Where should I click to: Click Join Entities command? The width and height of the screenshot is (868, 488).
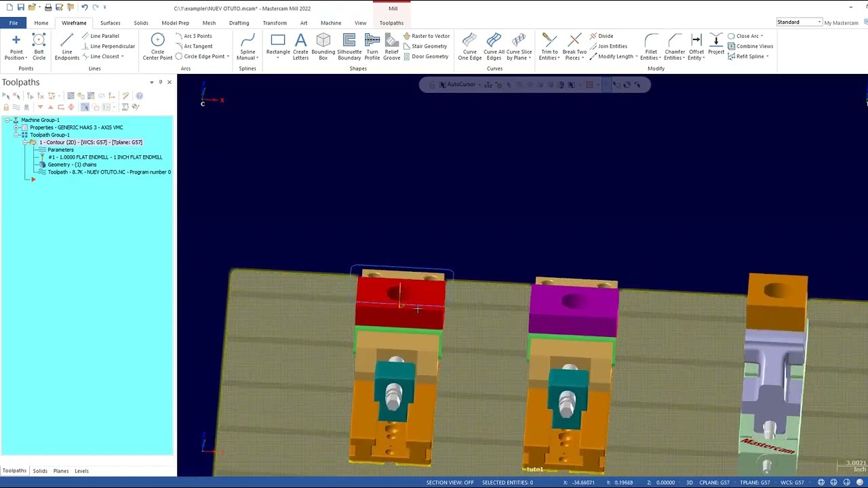(x=608, y=46)
